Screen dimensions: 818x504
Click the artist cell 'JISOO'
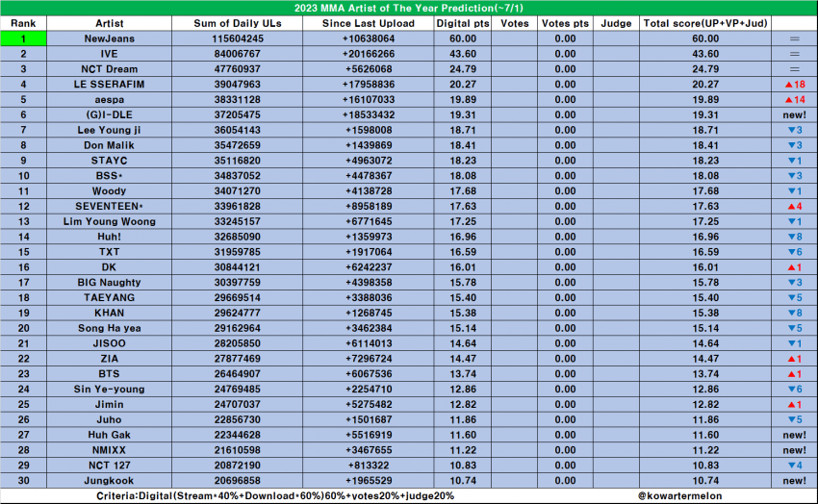pos(109,343)
